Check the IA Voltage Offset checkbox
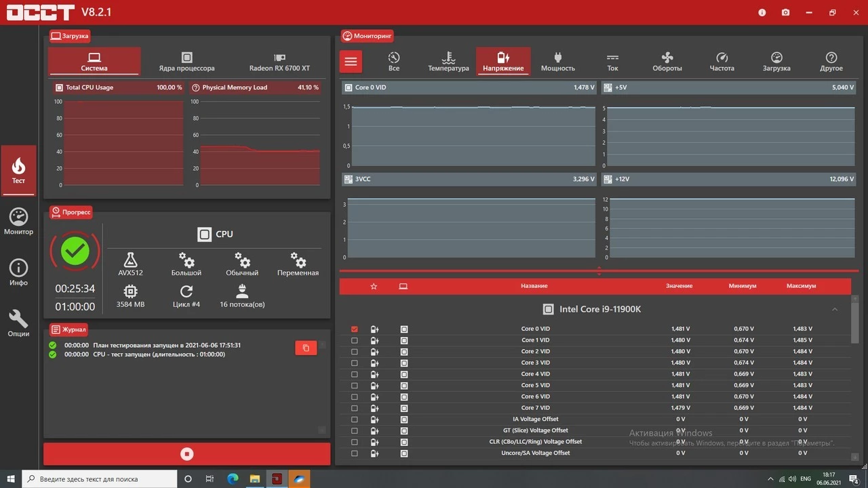The height and width of the screenshot is (488, 868). pyautogui.click(x=355, y=420)
